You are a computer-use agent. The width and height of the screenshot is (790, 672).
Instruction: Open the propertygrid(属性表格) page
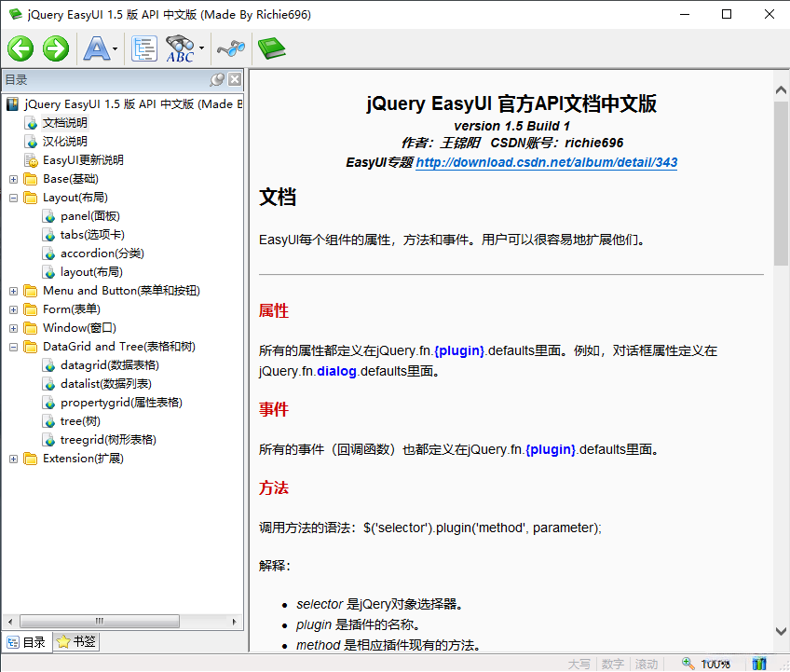pyautogui.click(x=121, y=403)
